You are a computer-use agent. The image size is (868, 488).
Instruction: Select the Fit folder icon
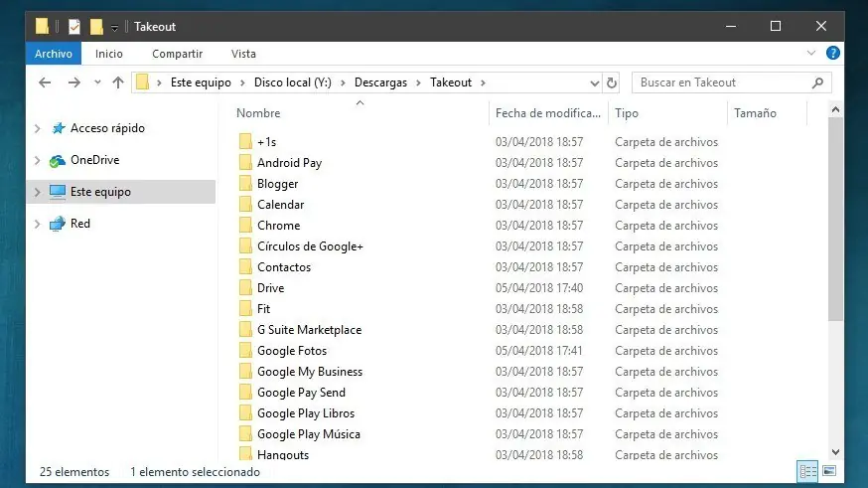click(x=245, y=308)
